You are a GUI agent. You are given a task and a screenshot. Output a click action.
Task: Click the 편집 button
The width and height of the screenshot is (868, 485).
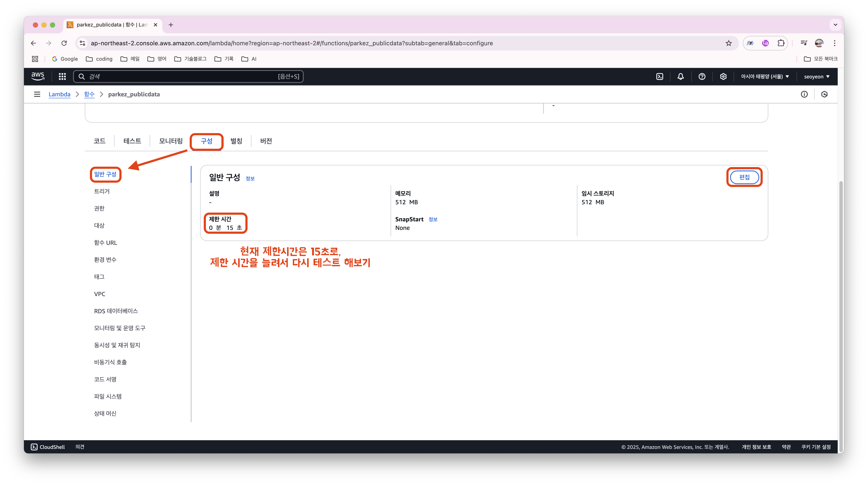[x=744, y=177]
